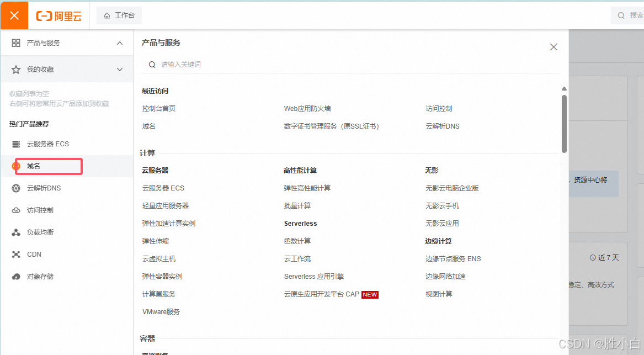Open 批量计算 link
This screenshot has height=355, width=644.
[297, 206]
